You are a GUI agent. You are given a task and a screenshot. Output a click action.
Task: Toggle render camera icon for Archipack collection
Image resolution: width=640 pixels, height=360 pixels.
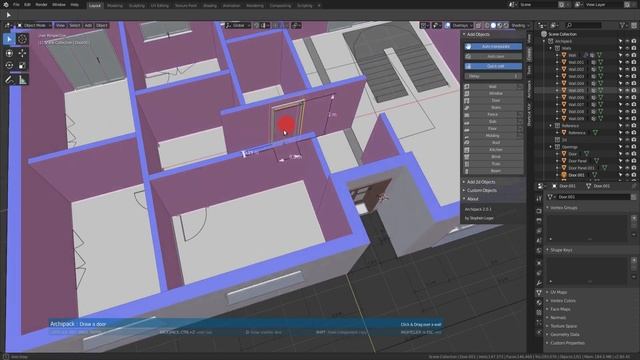point(634,41)
